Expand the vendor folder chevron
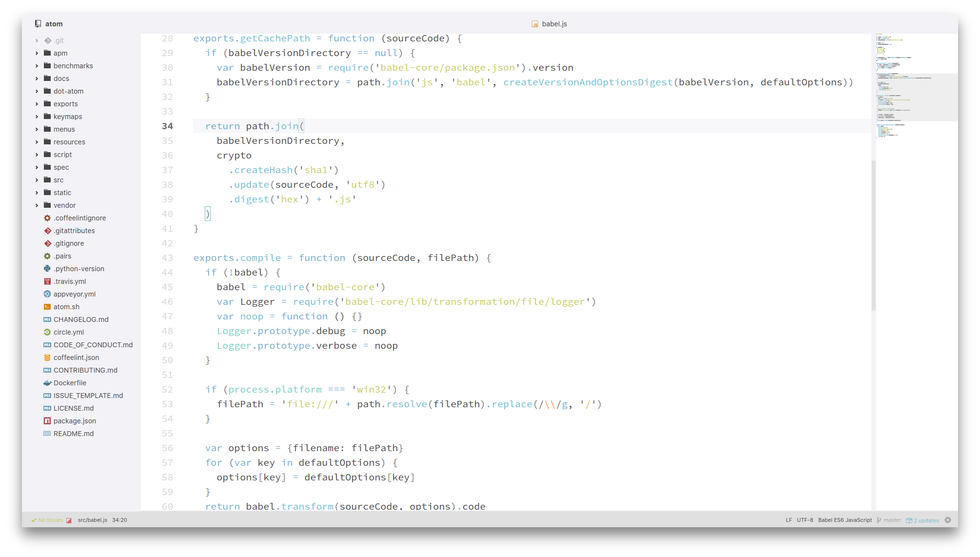 click(x=37, y=205)
